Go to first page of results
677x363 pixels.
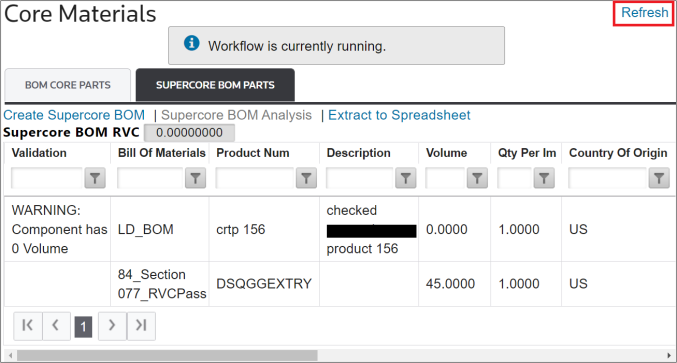[28, 325]
